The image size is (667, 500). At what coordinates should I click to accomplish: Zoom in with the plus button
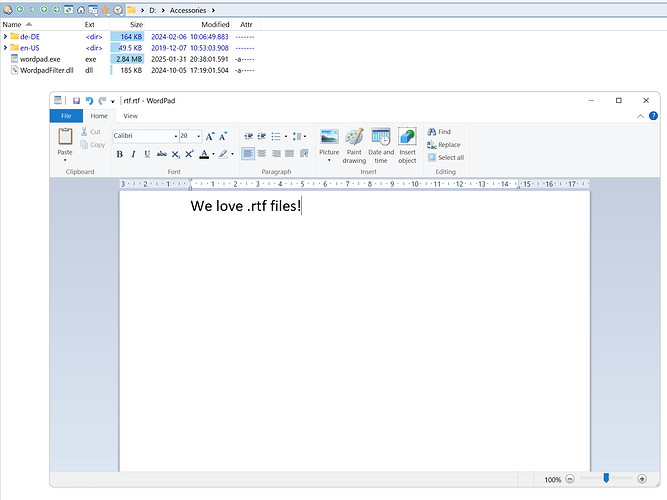[642, 479]
